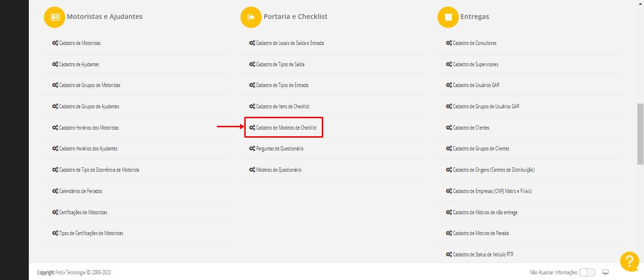Screen dimensions: 644x280
Task: Click gears icon beside Modelos de Questionário
Action: tap(252, 170)
